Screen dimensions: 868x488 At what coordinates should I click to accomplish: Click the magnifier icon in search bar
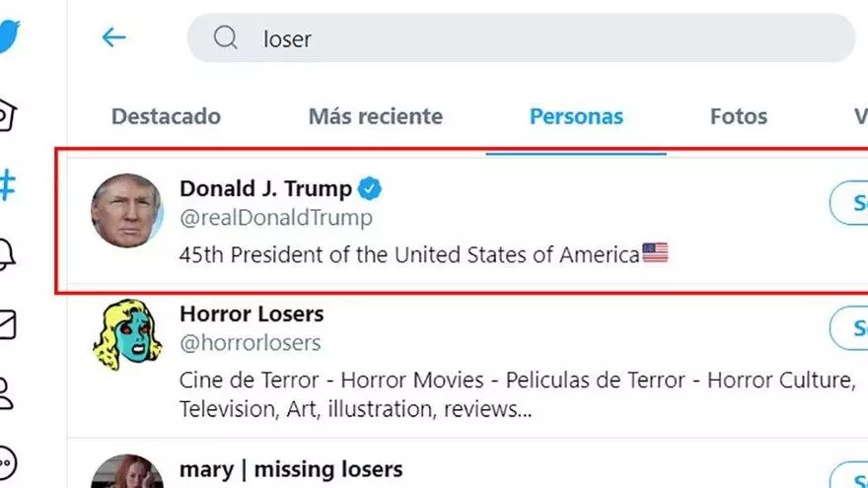coord(226,38)
